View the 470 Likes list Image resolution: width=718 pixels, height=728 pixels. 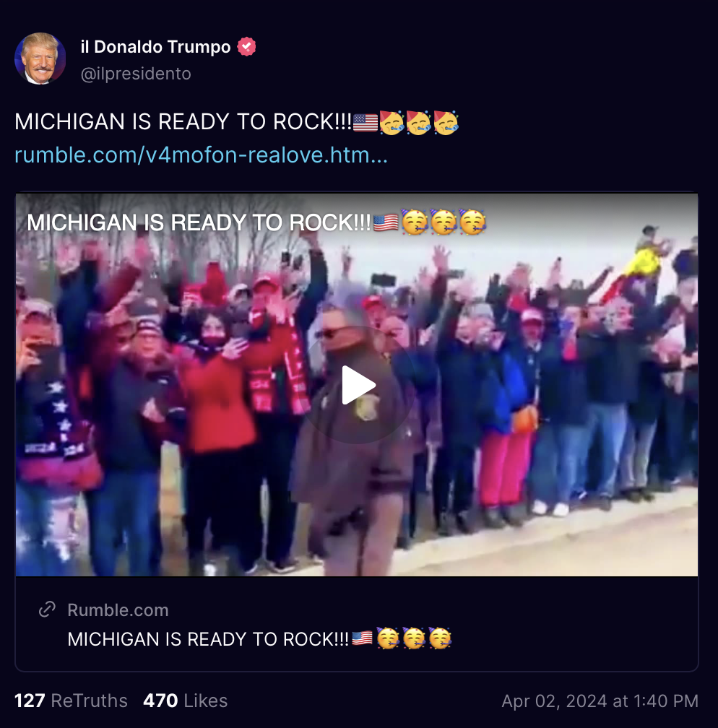click(186, 701)
